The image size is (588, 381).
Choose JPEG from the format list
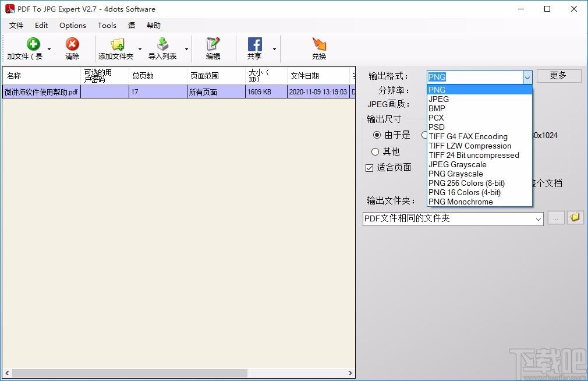click(480, 99)
